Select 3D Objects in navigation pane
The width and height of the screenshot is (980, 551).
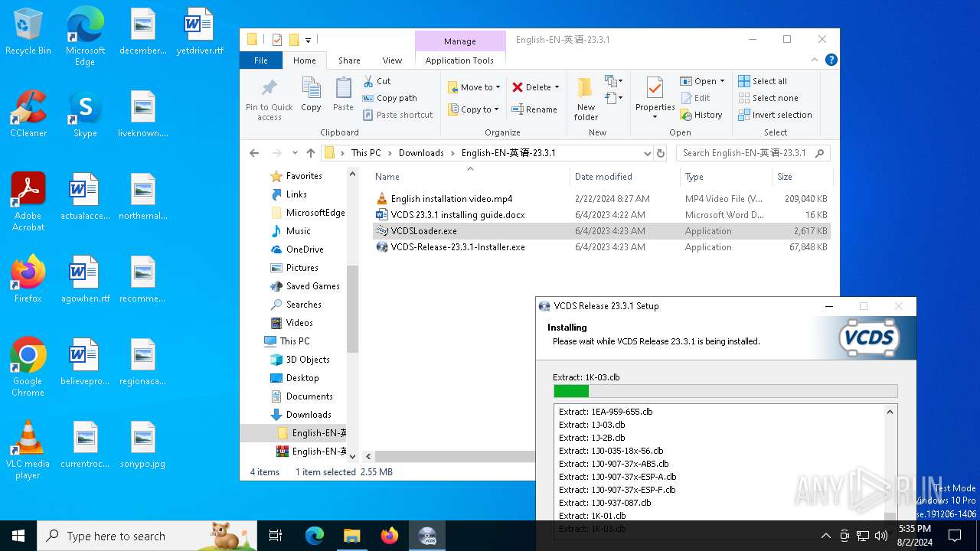(x=307, y=360)
